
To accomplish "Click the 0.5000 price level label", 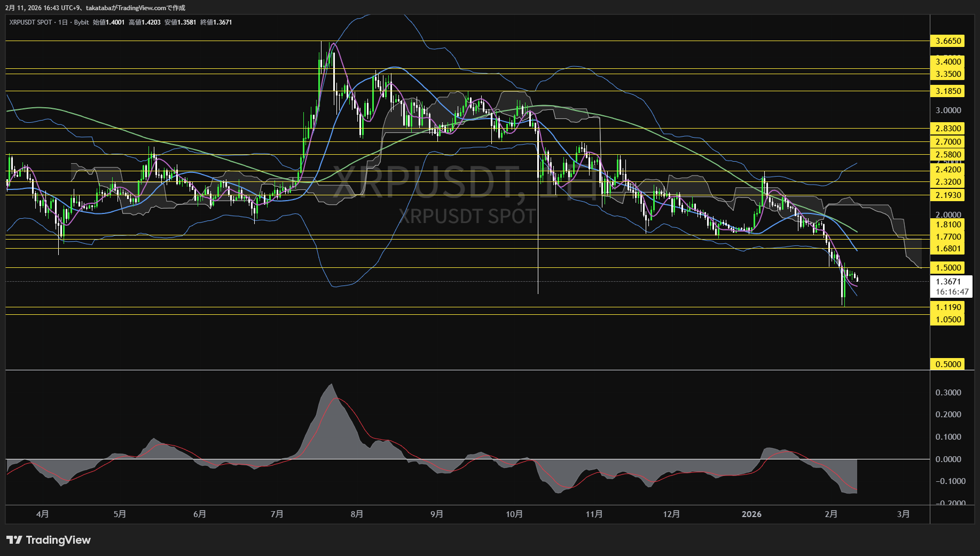I will coord(948,364).
